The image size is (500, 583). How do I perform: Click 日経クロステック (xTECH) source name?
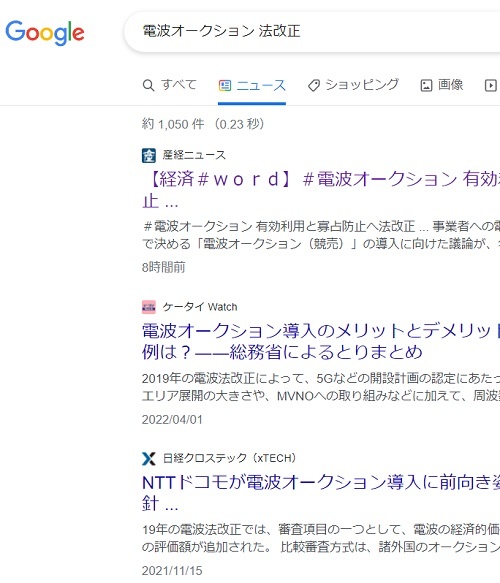pyautogui.click(x=229, y=458)
